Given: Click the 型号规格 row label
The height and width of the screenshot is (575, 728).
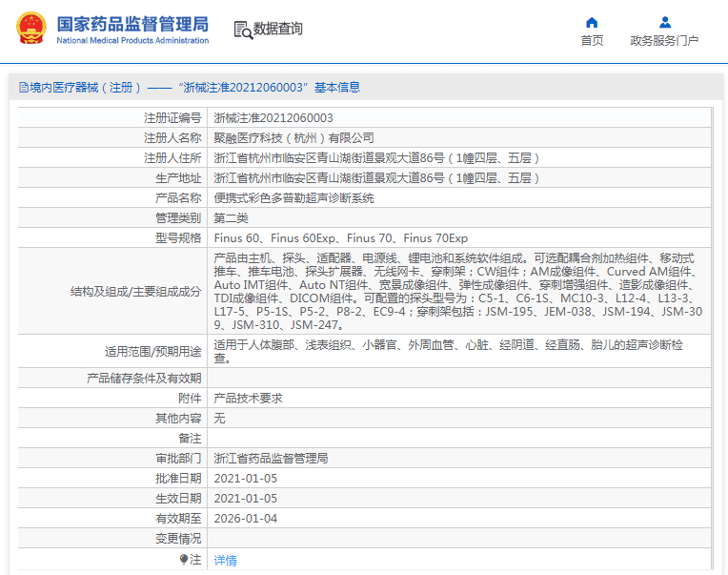Looking at the screenshot, I should [x=178, y=237].
